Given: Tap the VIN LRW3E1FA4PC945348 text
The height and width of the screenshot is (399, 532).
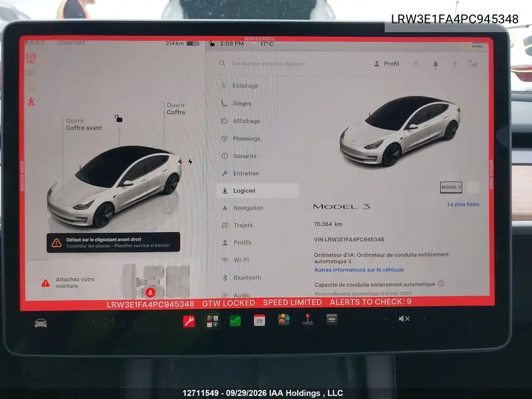Looking at the screenshot, I should 349,240.
